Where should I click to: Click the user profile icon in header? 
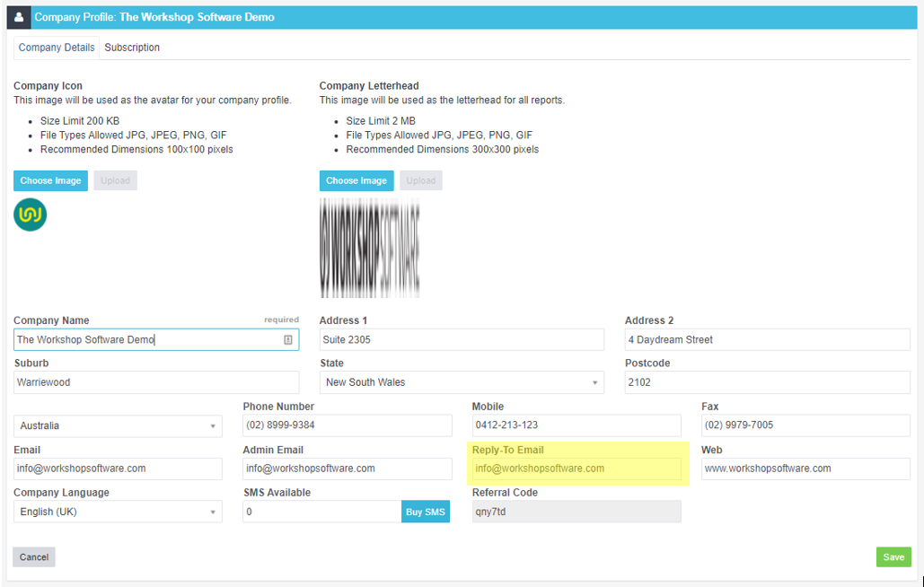point(20,17)
